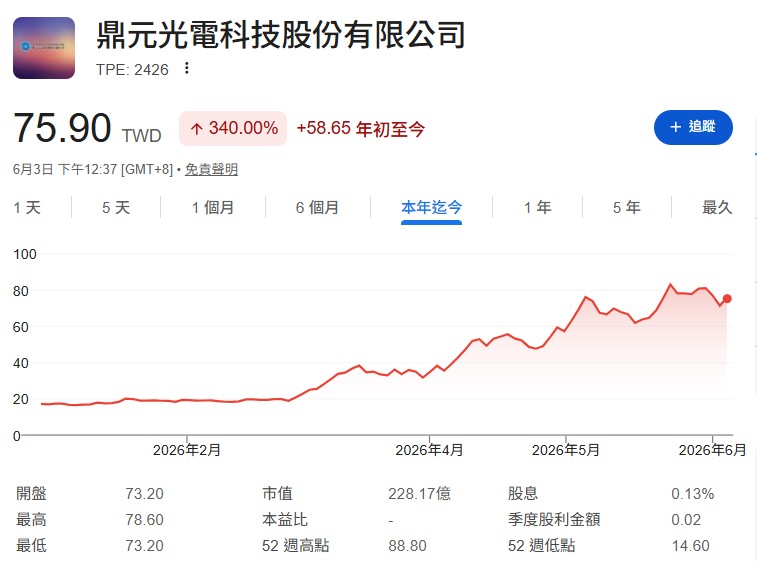The width and height of the screenshot is (757, 570).
Task: Click the 股息 value 0.13%
Action: coord(692,494)
